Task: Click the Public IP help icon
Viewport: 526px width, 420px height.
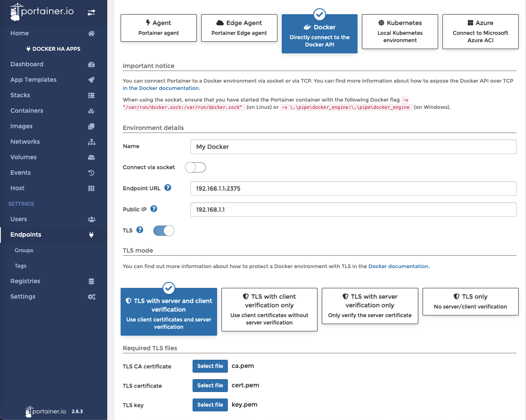Action: pos(154,209)
